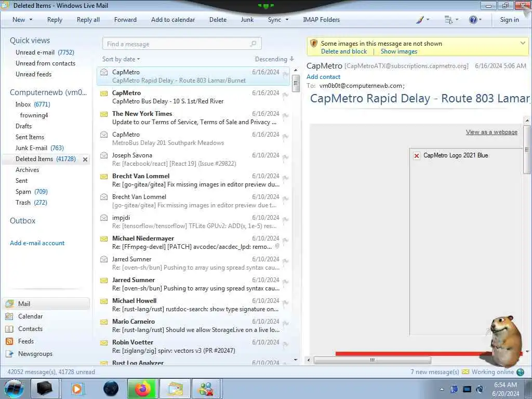Viewport: 532px width, 399px height.
Task: Click Reply in the toolbar
Action: point(55,20)
